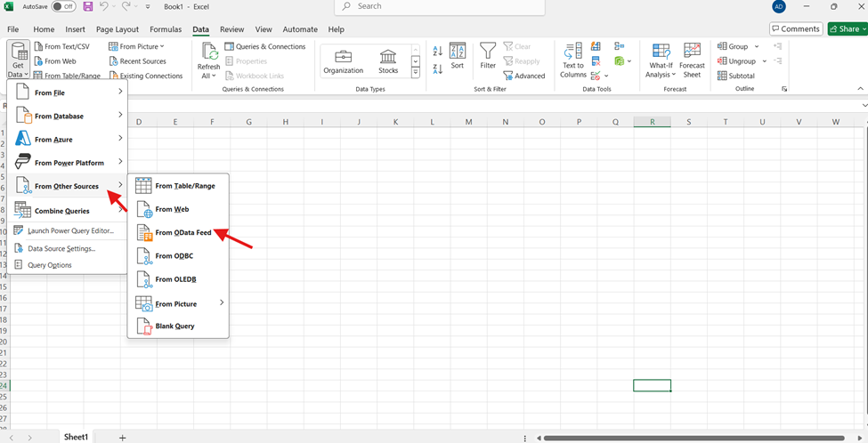Expand the Refresh All dropdown
Screen dimensions: 868x443
(x=208, y=76)
